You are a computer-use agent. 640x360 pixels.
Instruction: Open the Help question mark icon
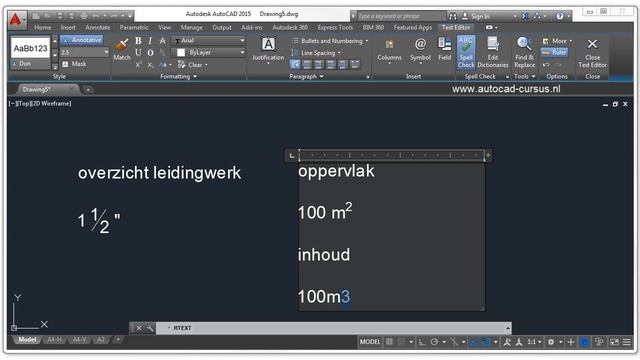pos(560,16)
